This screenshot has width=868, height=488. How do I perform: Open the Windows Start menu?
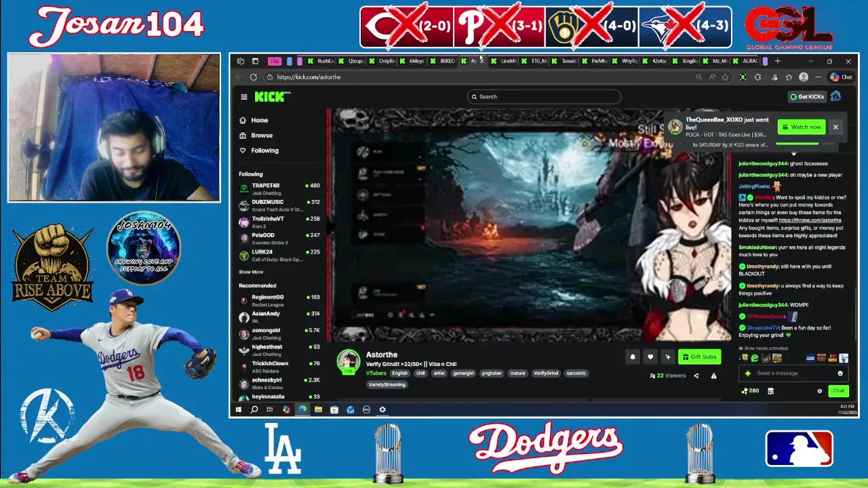pos(239,409)
